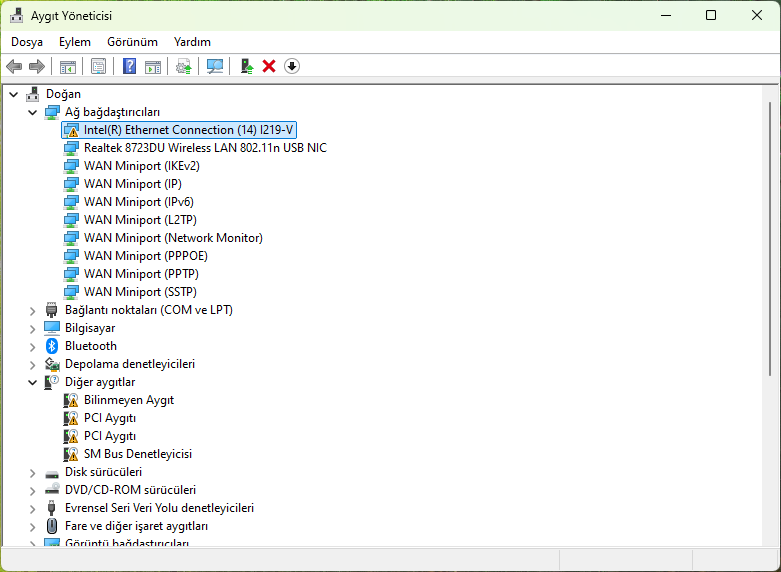The height and width of the screenshot is (572, 781).
Task: Toggle the console tree pane icon
Action: pos(68,66)
